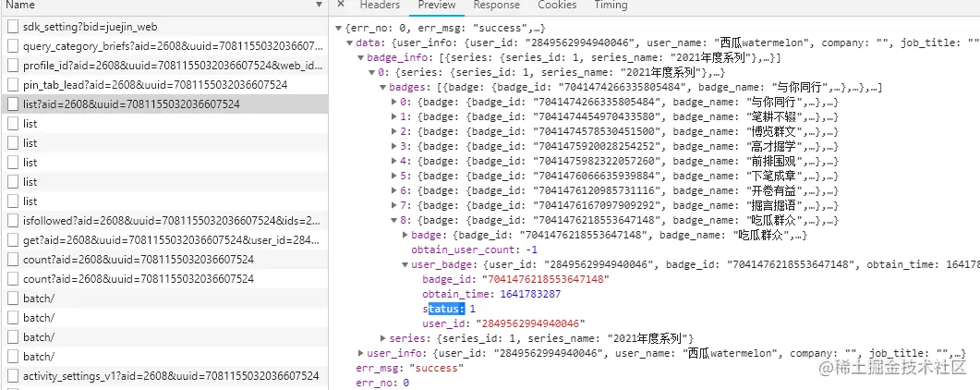Open the Name column sort dropdown arrow
Viewport: 980px width, 390px height.
[320, 5]
